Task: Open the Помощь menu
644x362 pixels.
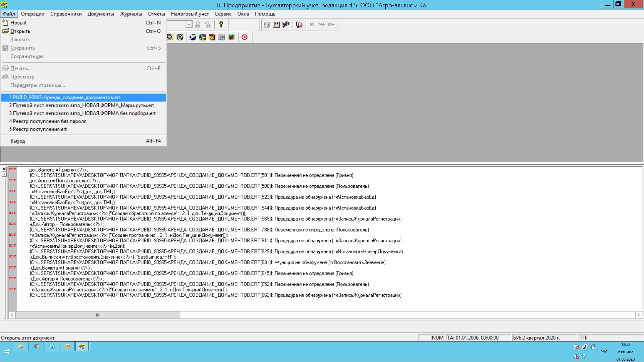Action: [x=265, y=14]
